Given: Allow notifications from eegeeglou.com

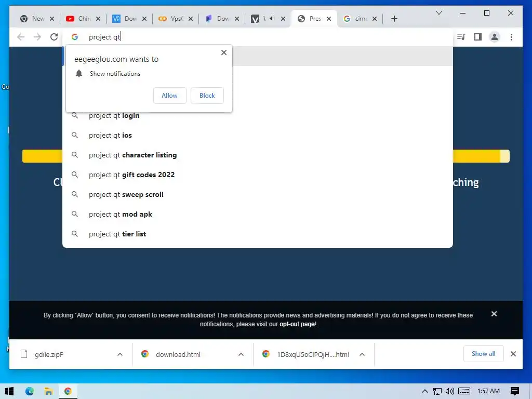Looking at the screenshot, I should (170, 96).
